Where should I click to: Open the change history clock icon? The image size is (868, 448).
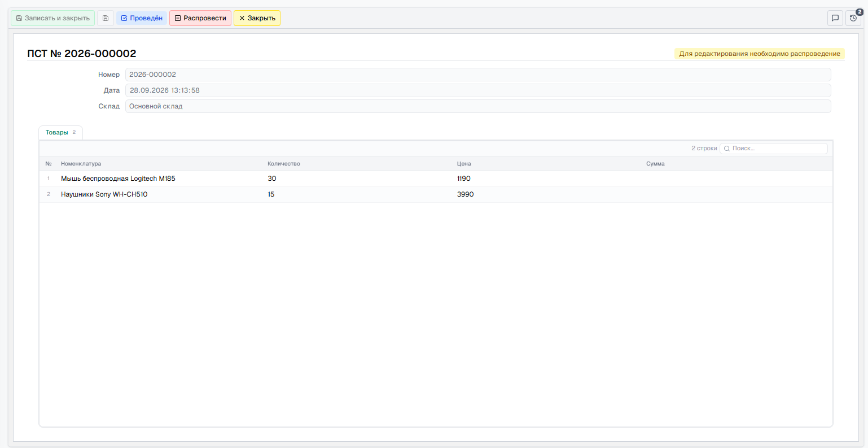click(853, 18)
